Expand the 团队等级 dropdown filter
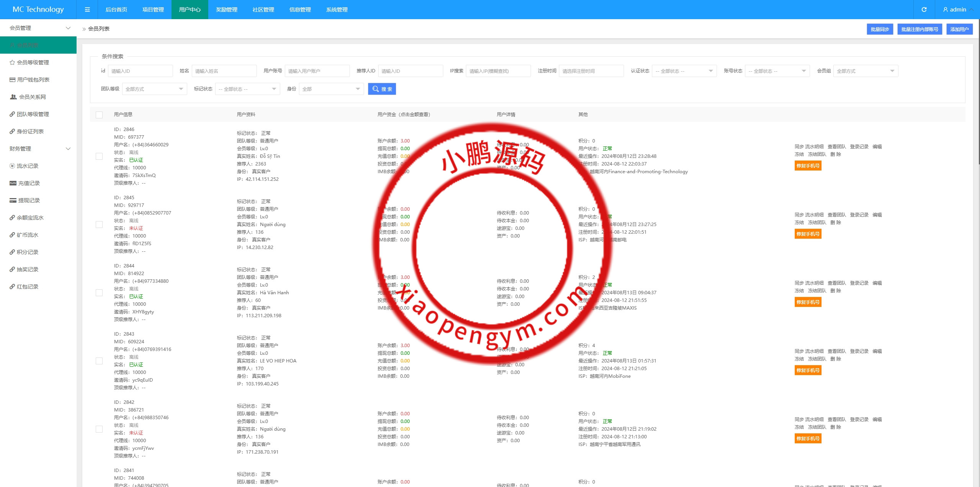 154,89
